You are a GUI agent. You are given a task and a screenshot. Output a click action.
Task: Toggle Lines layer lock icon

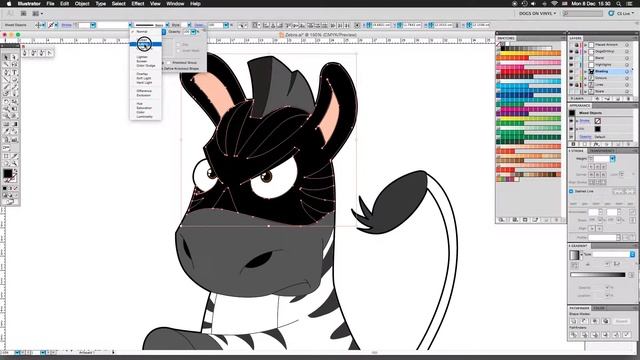[577, 84]
